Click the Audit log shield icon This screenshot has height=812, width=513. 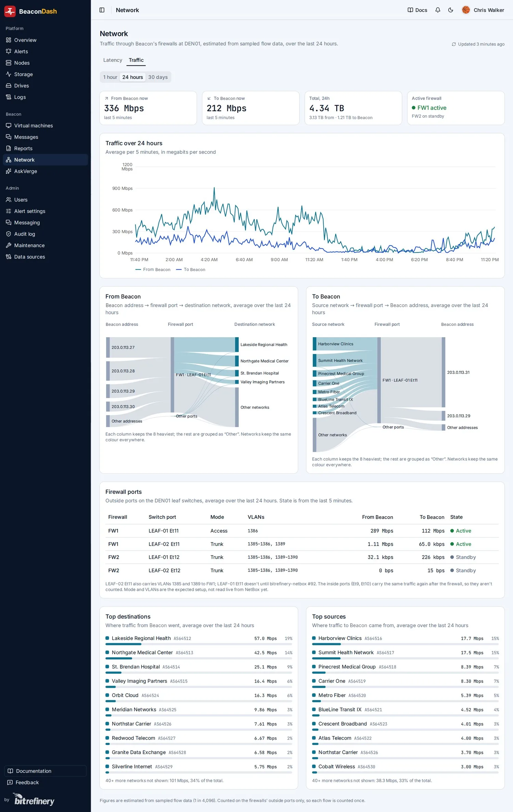tap(9, 234)
